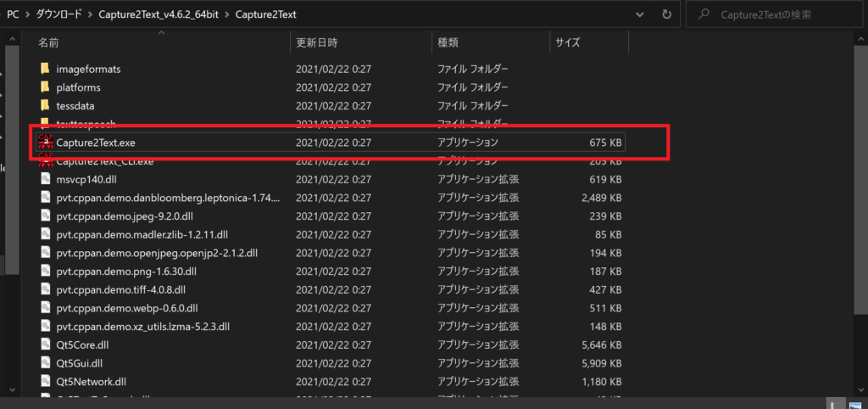
Task: Select the tessdata folder name
Action: click(75, 106)
